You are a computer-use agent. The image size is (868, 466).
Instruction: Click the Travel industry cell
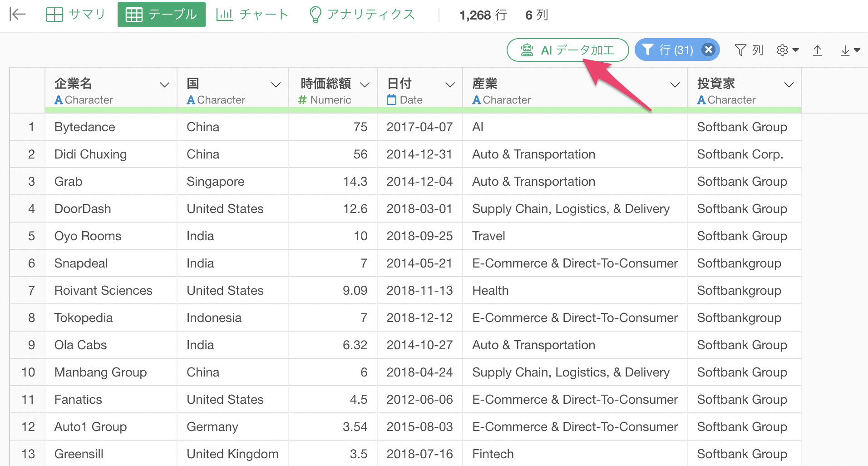pos(575,236)
